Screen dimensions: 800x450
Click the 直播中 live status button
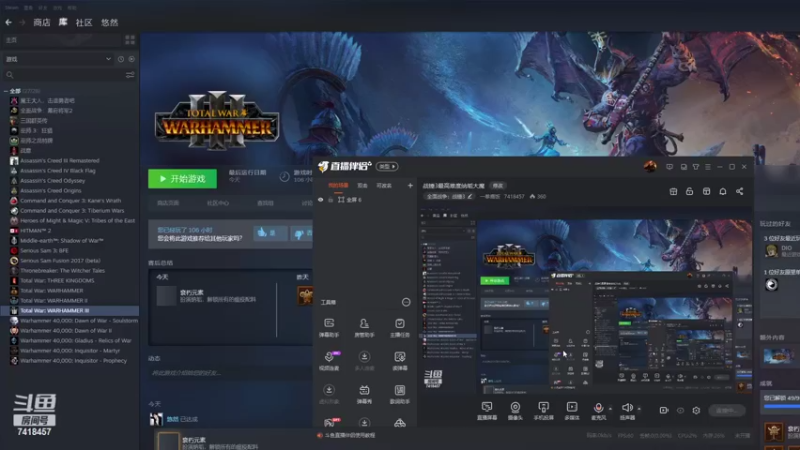(x=727, y=410)
